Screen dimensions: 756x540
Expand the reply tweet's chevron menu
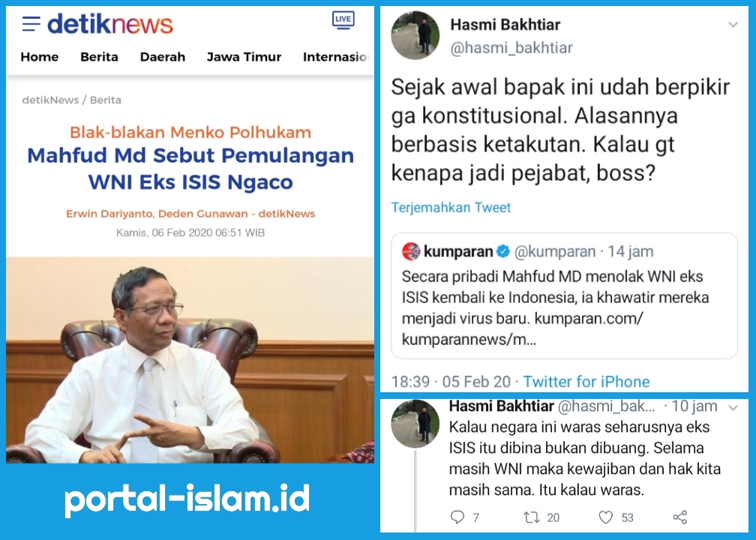(x=733, y=408)
